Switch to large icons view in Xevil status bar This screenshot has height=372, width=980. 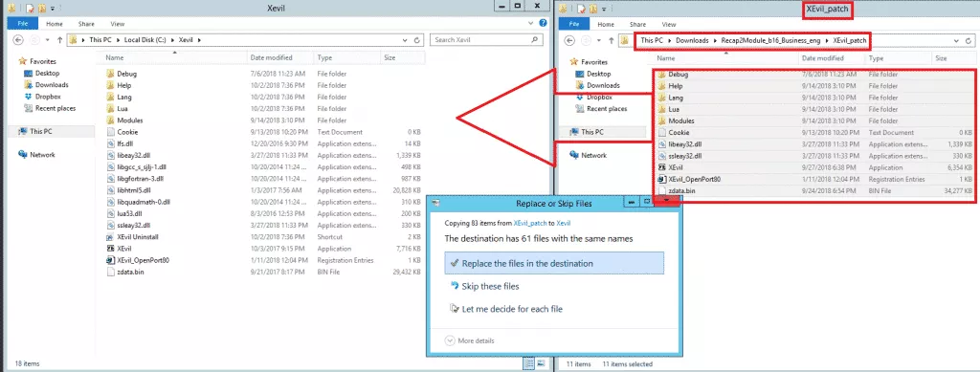[x=541, y=363]
